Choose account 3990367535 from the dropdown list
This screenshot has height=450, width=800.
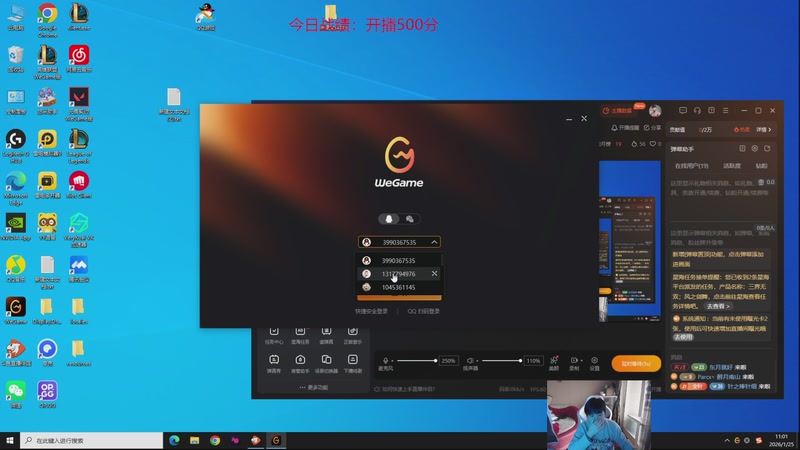[x=399, y=261]
